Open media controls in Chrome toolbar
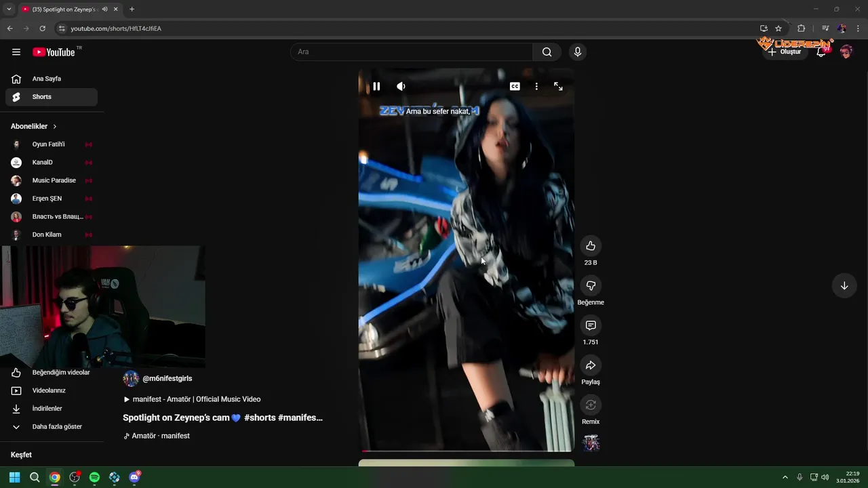This screenshot has width=868, height=488. pos(825,28)
